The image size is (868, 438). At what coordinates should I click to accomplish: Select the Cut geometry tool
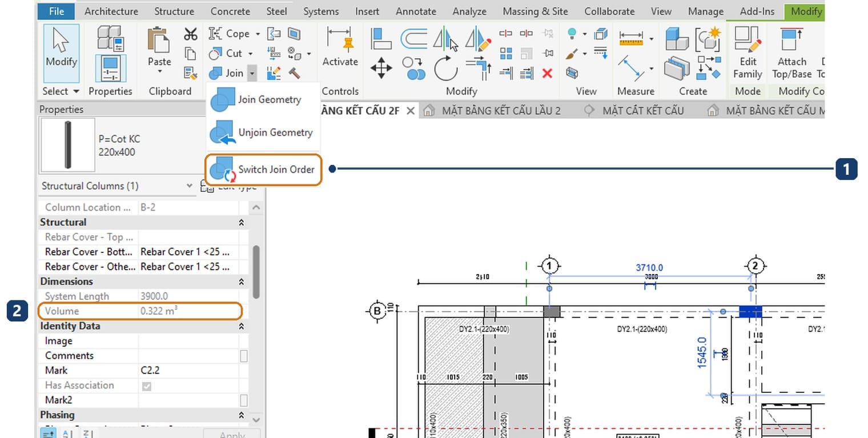(x=226, y=53)
